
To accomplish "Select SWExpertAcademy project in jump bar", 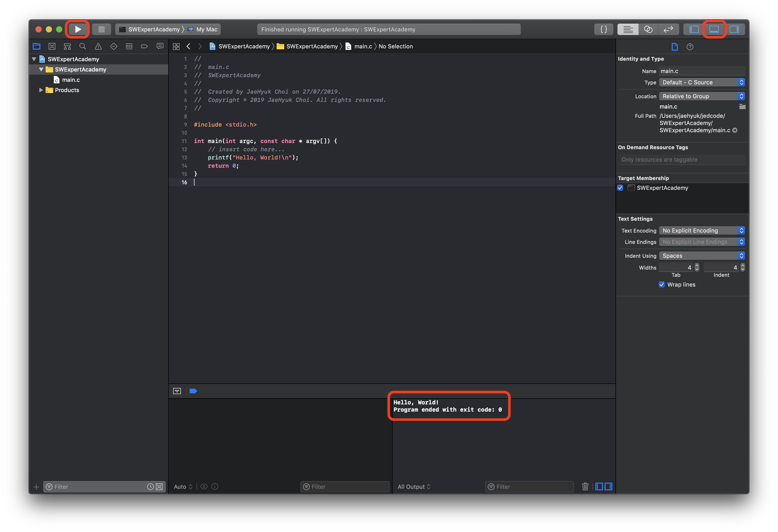I will point(240,46).
